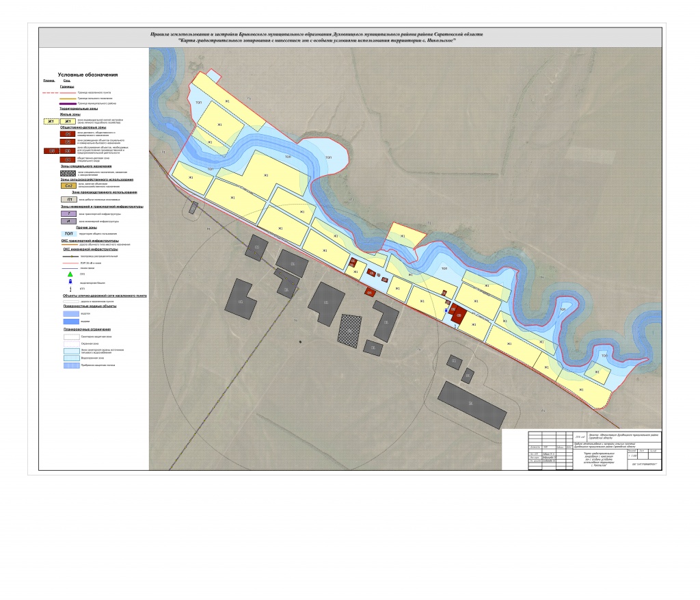Click the largest gray building at map bottom
This screenshot has width=700, height=600.
click(472, 405)
